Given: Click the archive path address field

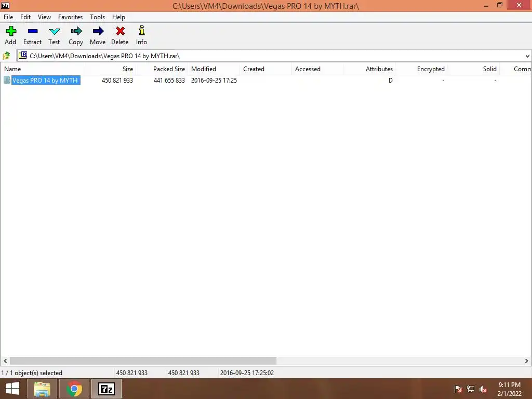Looking at the screenshot, I should (274, 56).
